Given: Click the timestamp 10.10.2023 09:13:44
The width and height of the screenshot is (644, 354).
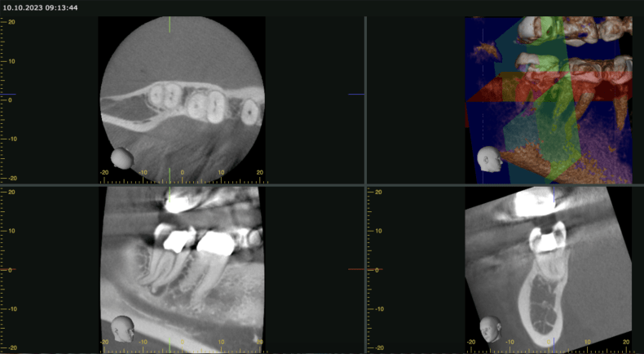Looking at the screenshot, I should pos(40,7).
